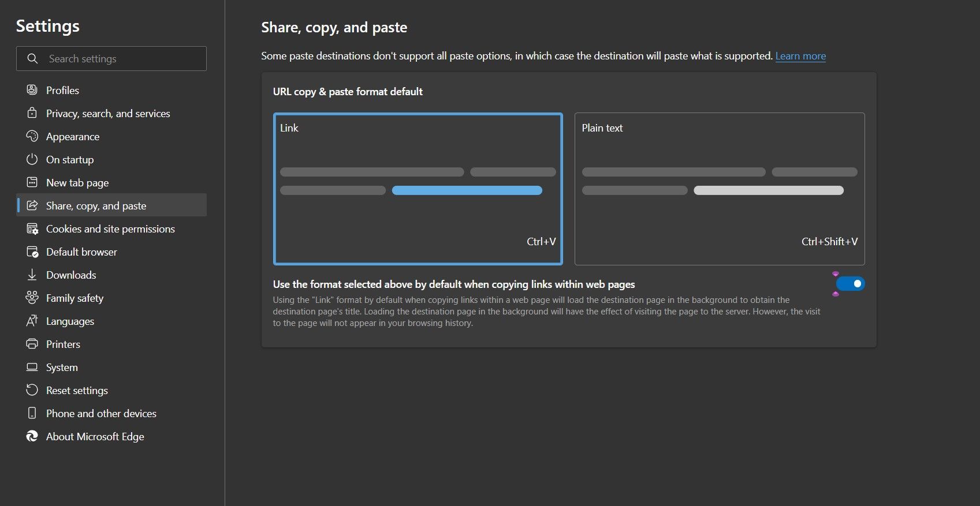Click the System laptop icon
980x506 pixels.
point(32,367)
